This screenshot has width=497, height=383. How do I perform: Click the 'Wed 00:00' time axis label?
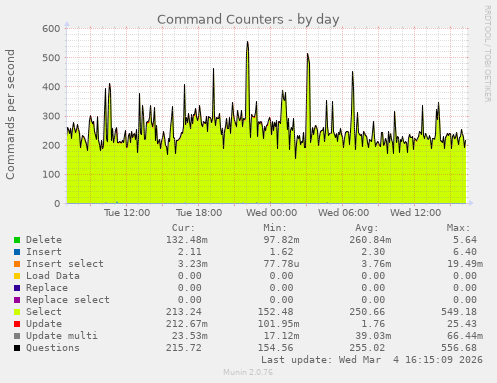(x=271, y=213)
